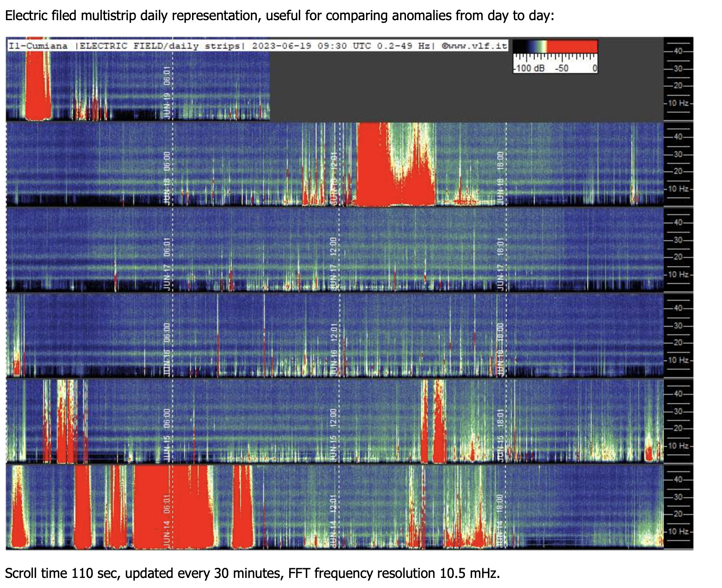This screenshot has height=588, width=722.
Task: Click the '40' frequency tick of JUN-19 strip
Action: click(x=678, y=51)
